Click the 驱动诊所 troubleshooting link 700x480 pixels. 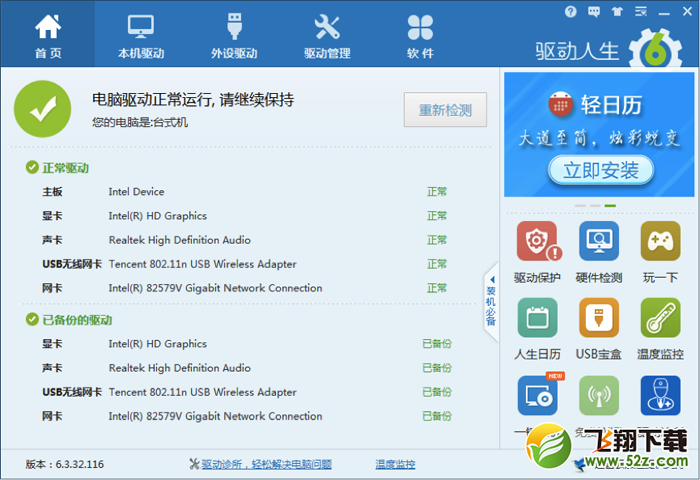(x=266, y=464)
